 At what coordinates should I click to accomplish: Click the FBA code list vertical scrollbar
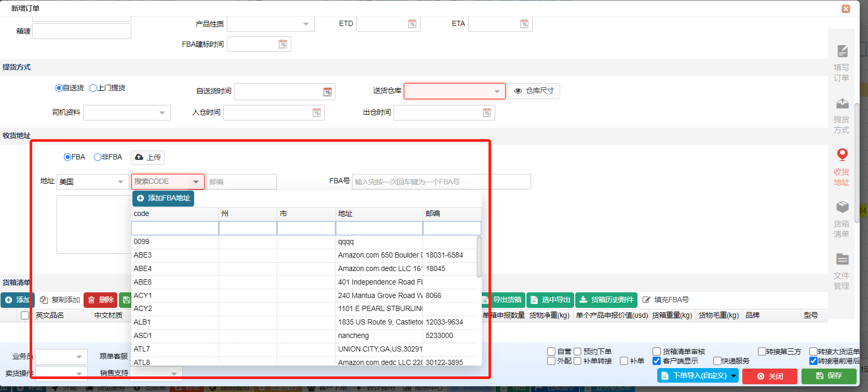tap(479, 257)
